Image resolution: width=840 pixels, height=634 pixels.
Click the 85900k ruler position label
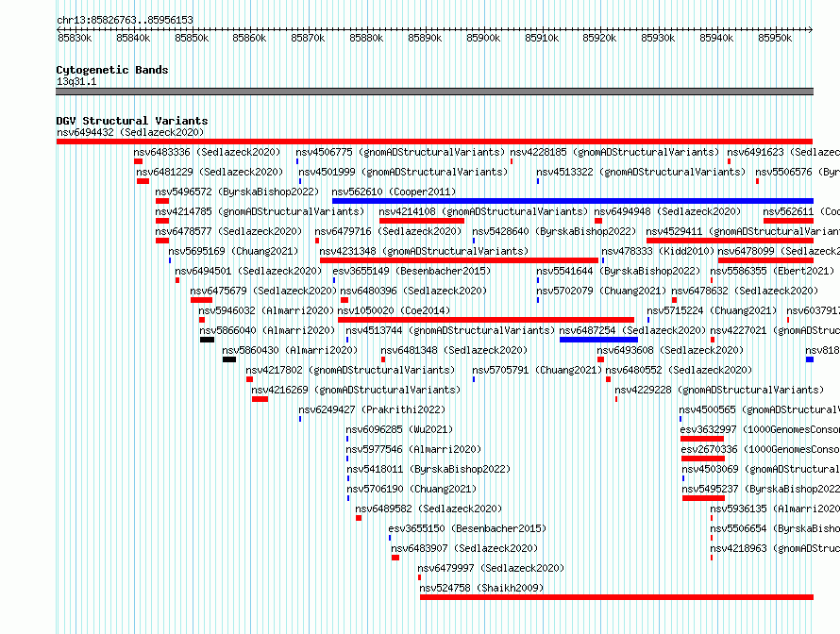(483, 38)
